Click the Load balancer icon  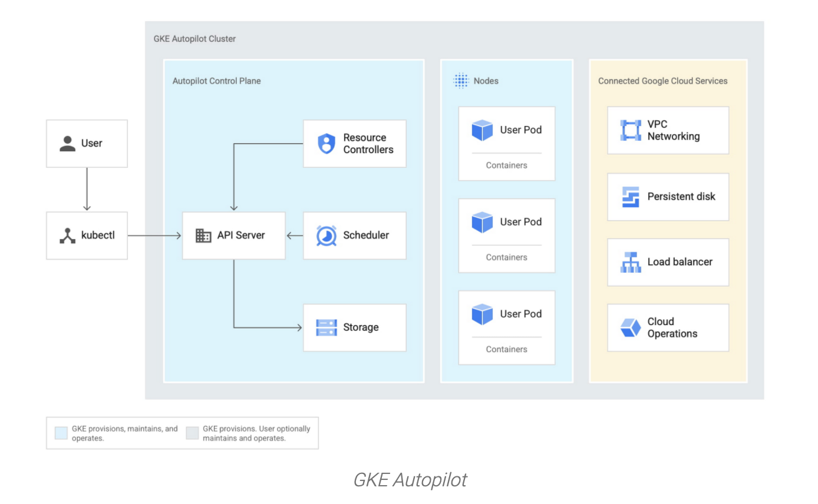pos(631,262)
